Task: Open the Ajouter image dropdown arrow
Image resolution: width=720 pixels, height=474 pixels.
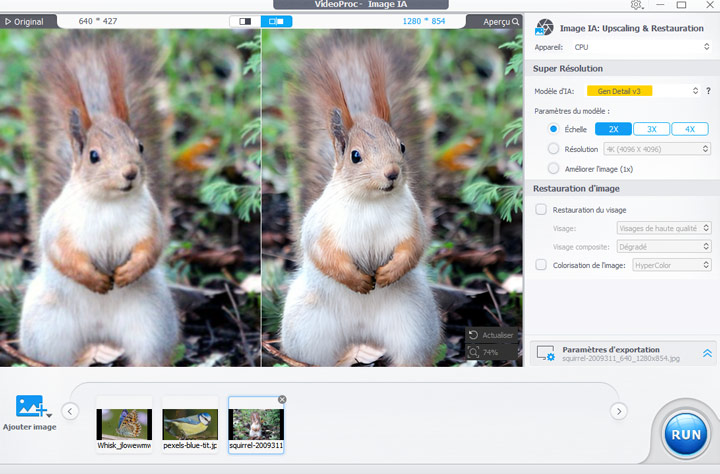Action: coord(49,415)
